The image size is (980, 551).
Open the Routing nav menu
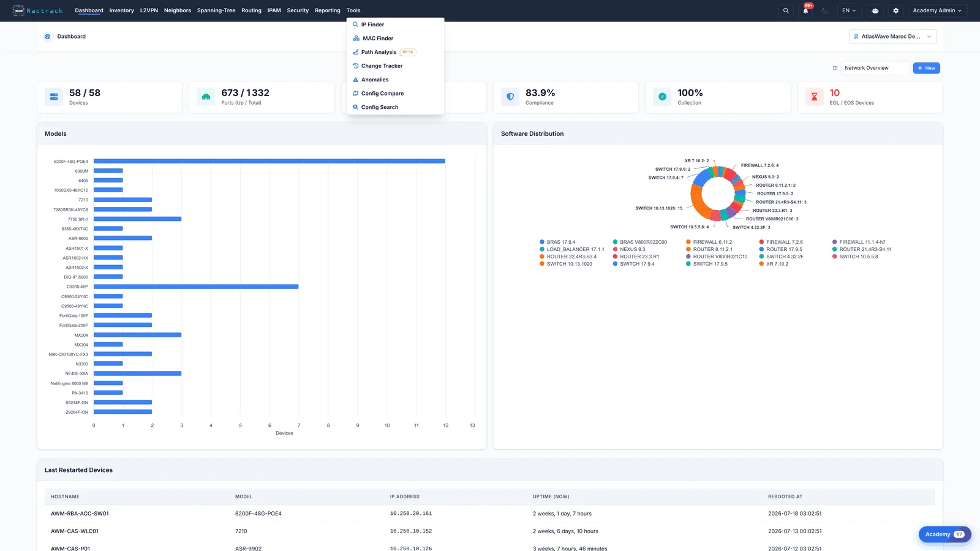251,10
